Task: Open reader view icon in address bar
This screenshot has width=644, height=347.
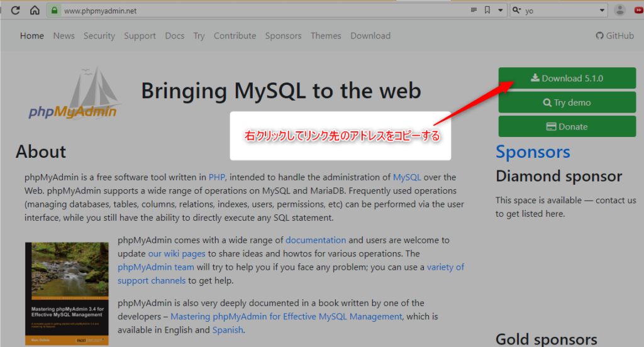Action: tap(474, 10)
